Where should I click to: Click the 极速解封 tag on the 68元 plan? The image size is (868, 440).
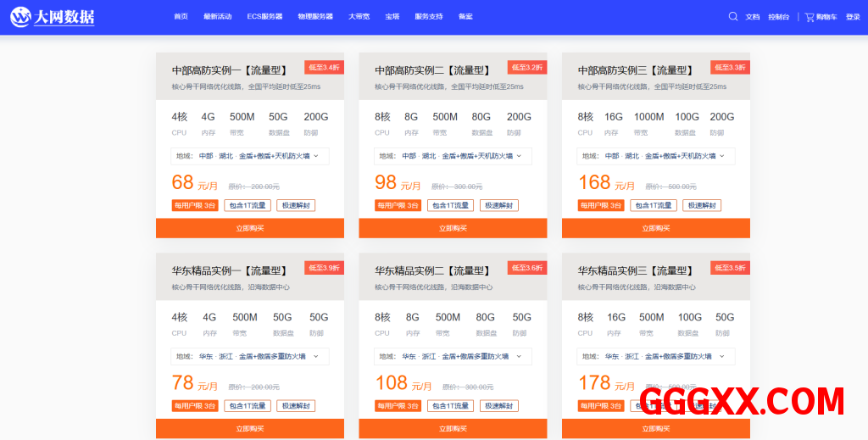[x=296, y=205]
